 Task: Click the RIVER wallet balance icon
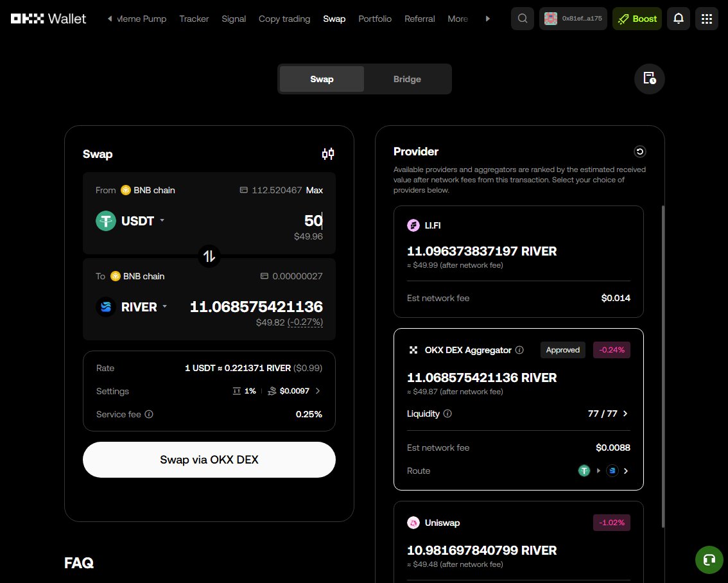(x=264, y=276)
